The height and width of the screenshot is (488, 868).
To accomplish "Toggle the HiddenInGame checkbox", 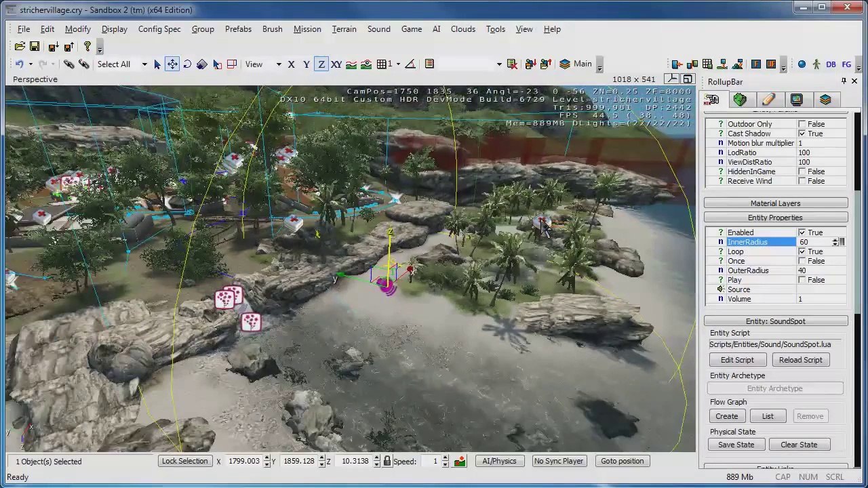I will 802,171.
